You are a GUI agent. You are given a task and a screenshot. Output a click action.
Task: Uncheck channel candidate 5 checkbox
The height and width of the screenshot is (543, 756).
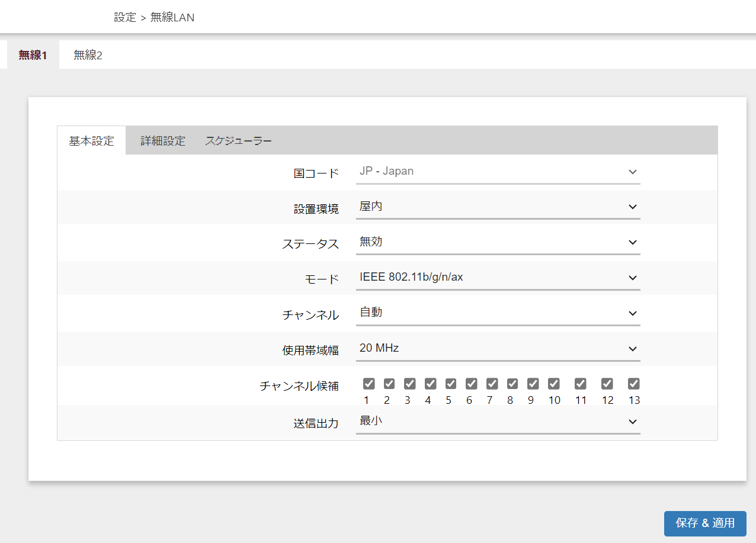(x=451, y=384)
